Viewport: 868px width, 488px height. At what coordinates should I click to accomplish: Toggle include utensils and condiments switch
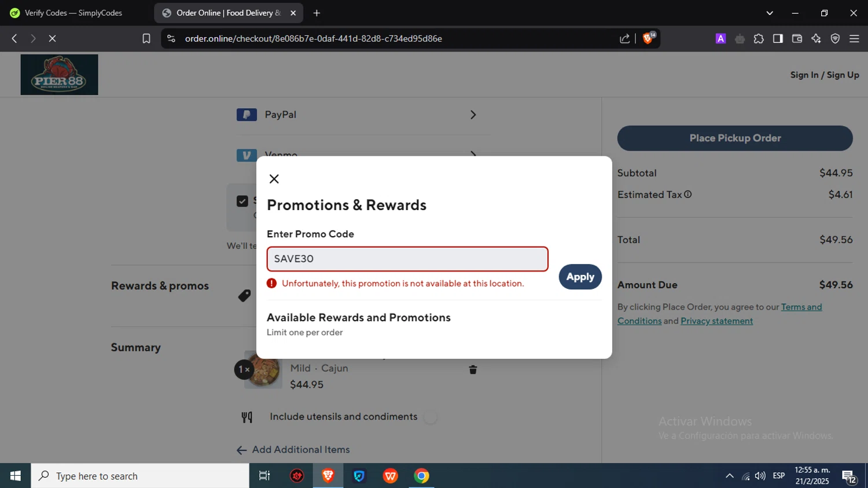pos(430,417)
